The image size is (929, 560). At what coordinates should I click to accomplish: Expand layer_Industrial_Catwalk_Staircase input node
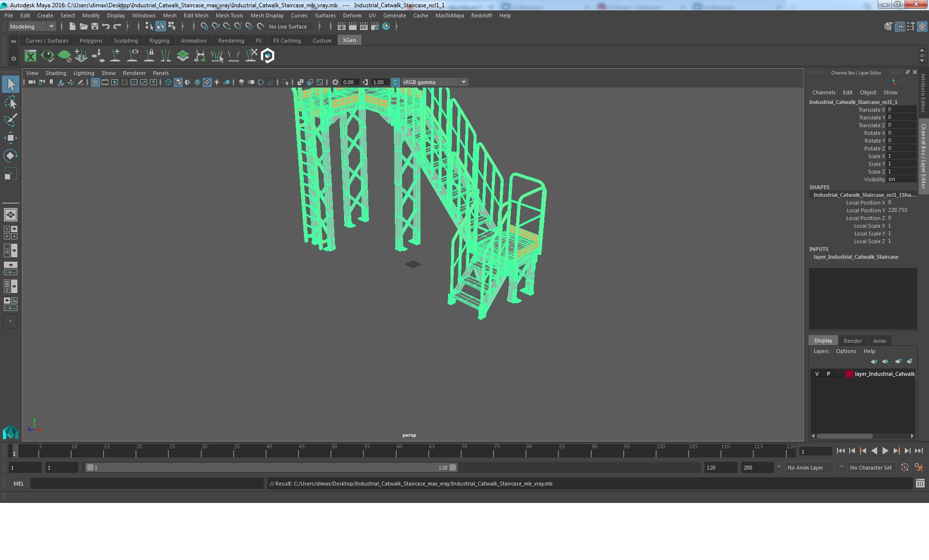tap(855, 257)
